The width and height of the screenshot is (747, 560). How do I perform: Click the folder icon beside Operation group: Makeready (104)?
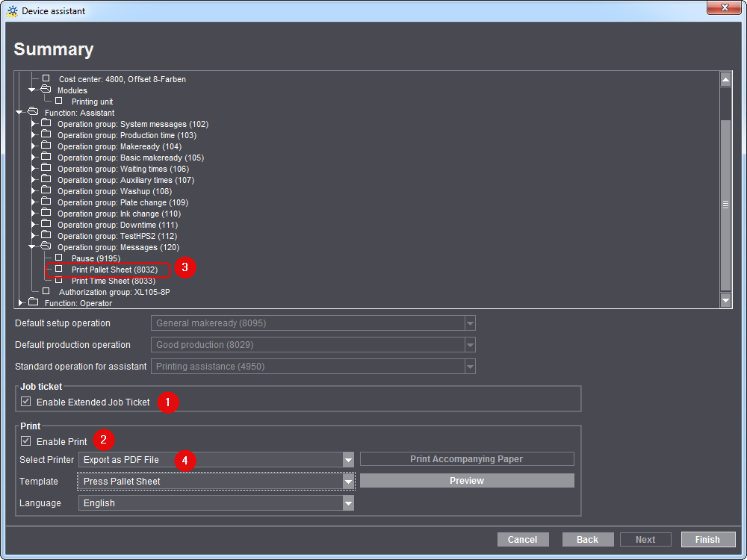pyautogui.click(x=46, y=146)
